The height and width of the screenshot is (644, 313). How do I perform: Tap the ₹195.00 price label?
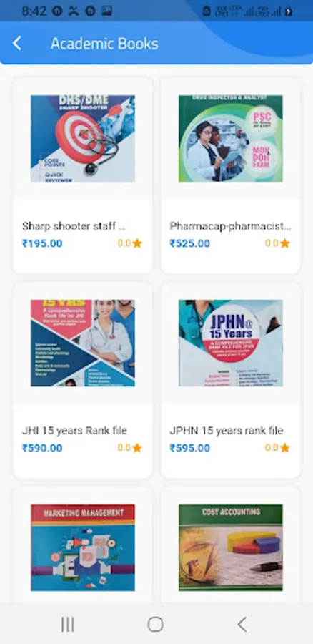[42, 243]
